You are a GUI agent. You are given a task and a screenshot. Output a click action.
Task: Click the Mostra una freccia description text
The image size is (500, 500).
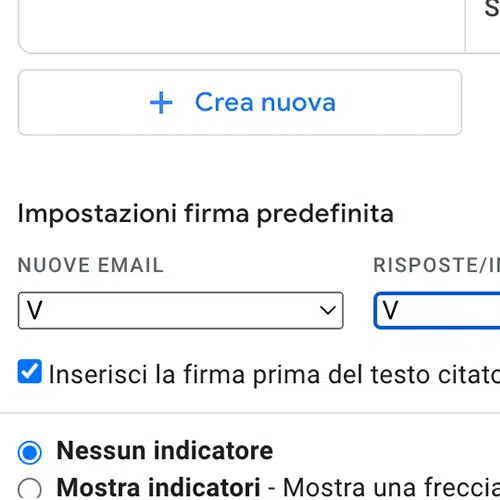[391, 487]
